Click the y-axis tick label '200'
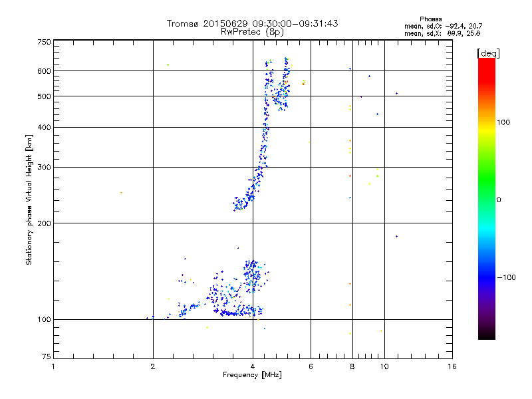 pyautogui.click(x=44, y=223)
